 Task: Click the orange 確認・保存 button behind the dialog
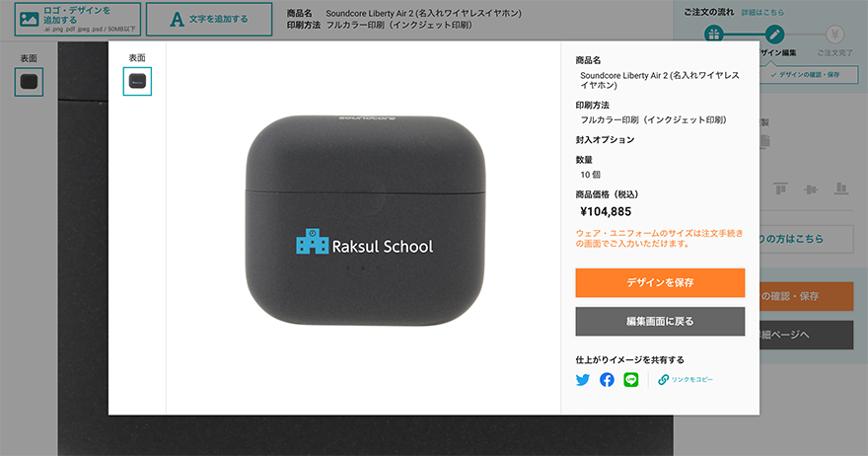click(x=807, y=296)
